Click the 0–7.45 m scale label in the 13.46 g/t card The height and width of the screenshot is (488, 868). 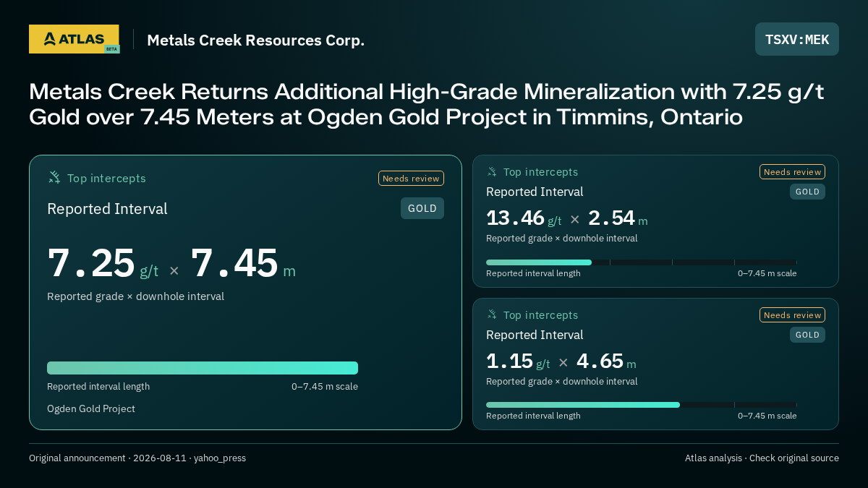pyautogui.click(x=767, y=273)
